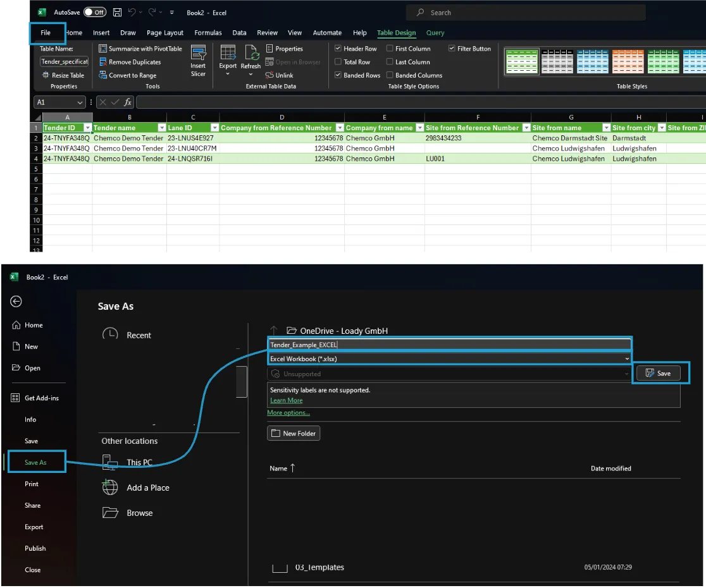Click the Search box magnifier in title bar
This screenshot has height=588, width=706.
click(x=420, y=13)
